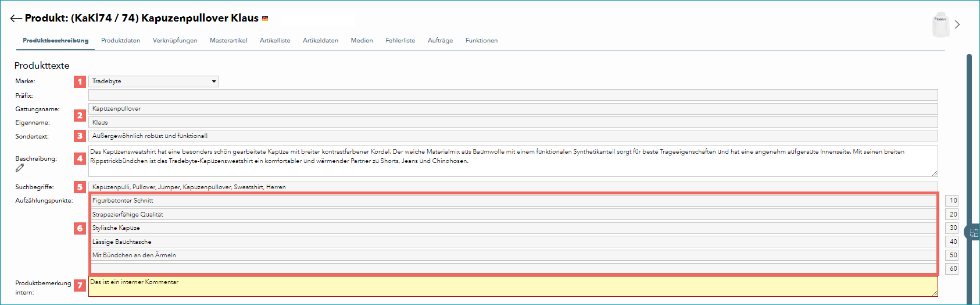Click the Sondertext field
980x305 pixels.
click(513, 136)
